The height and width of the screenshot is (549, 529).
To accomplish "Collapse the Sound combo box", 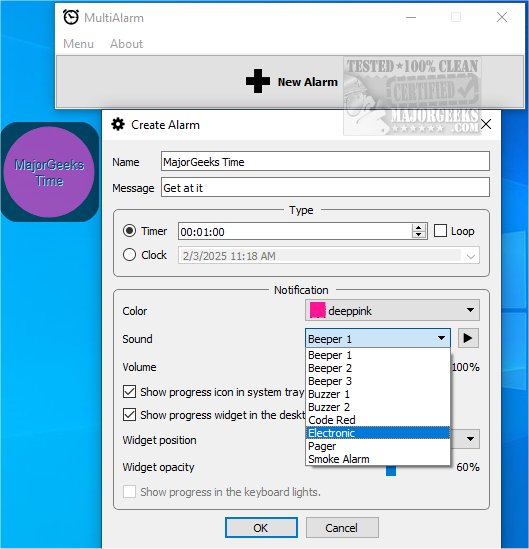I will 441,338.
